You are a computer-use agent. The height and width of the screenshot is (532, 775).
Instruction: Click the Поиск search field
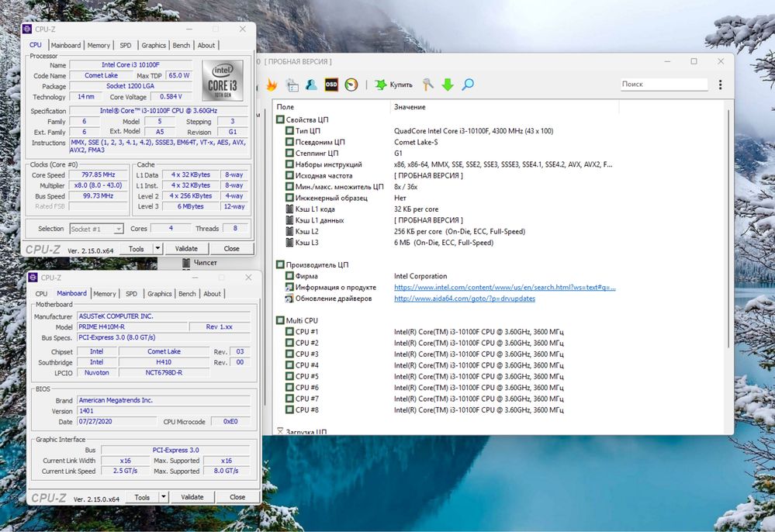pyautogui.click(x=664, y=84)
